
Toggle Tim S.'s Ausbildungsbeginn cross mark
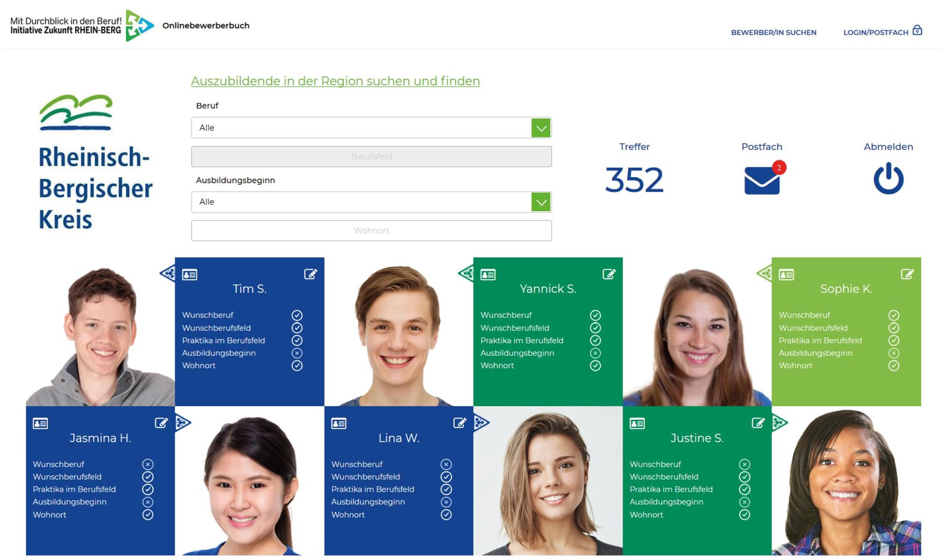(x=297, y=353)
